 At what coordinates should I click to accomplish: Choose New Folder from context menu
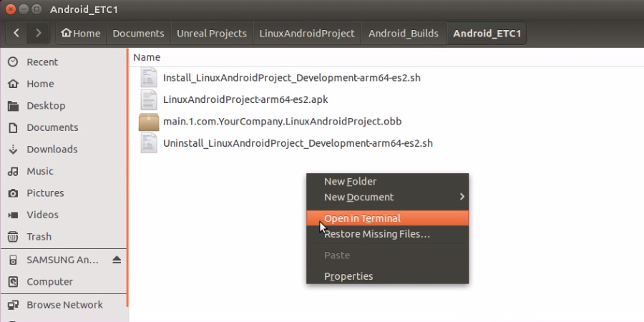[387, 182]
